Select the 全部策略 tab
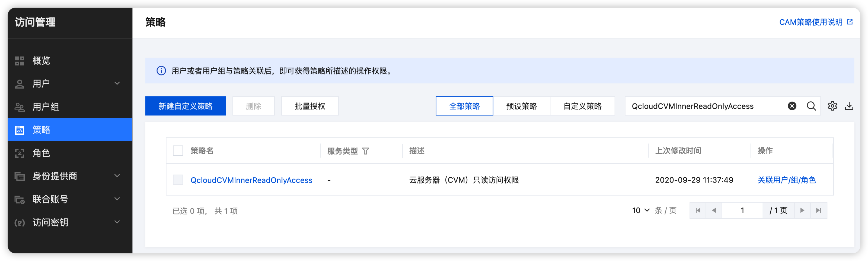 [464, 106]
